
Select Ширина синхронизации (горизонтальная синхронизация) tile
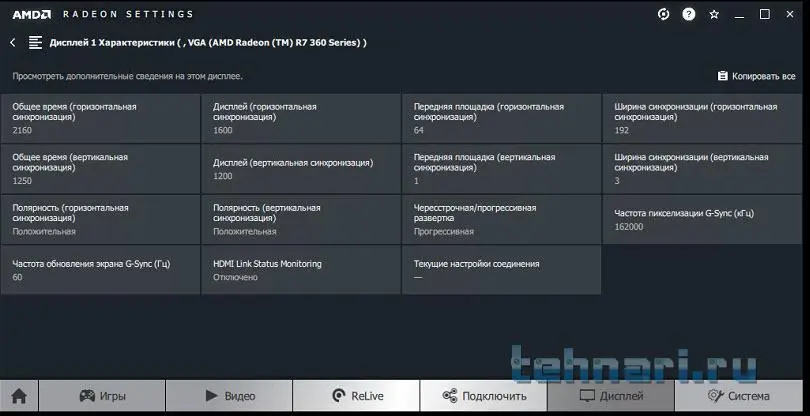[702, 118]
